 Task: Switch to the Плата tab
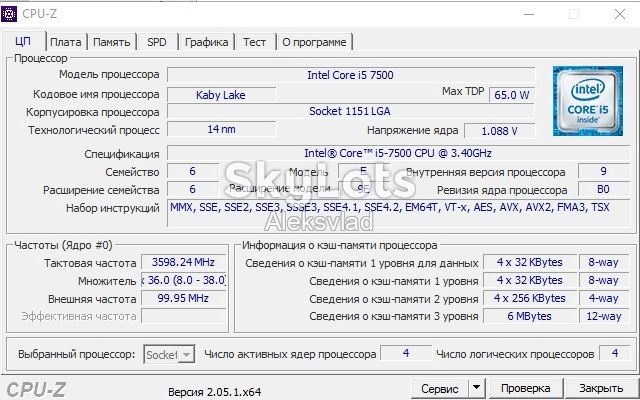coord(66,42)
